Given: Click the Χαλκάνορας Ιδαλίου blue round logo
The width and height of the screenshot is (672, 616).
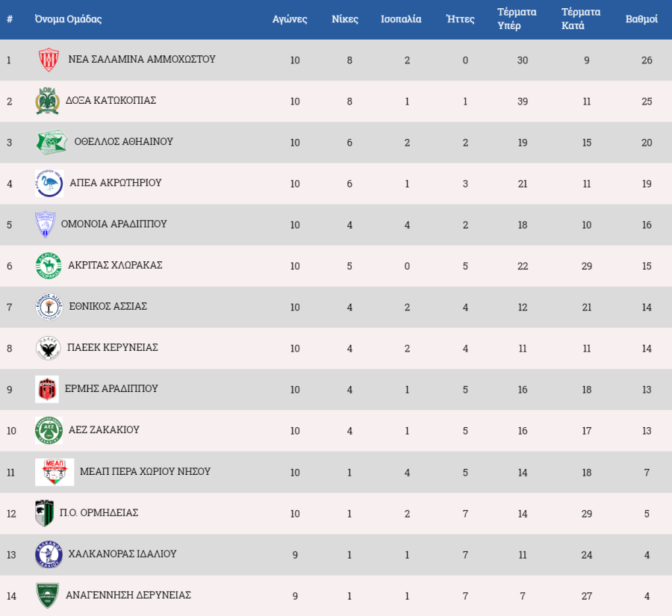Looking at the screenshot, I should click(x=49, y=554).
